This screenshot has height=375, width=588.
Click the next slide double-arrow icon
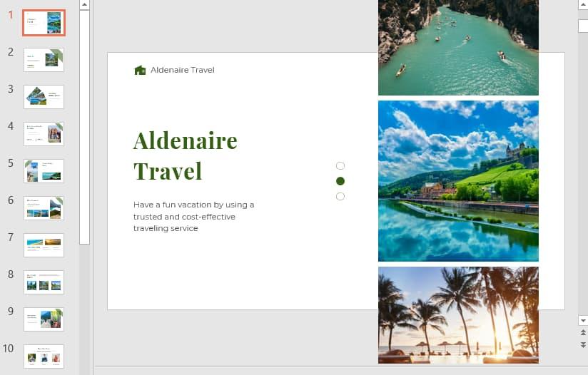(583, 344)
